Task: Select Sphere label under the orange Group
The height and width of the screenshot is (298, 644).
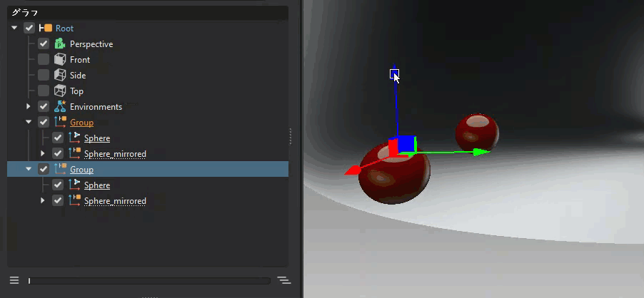Action: [97, 138]
